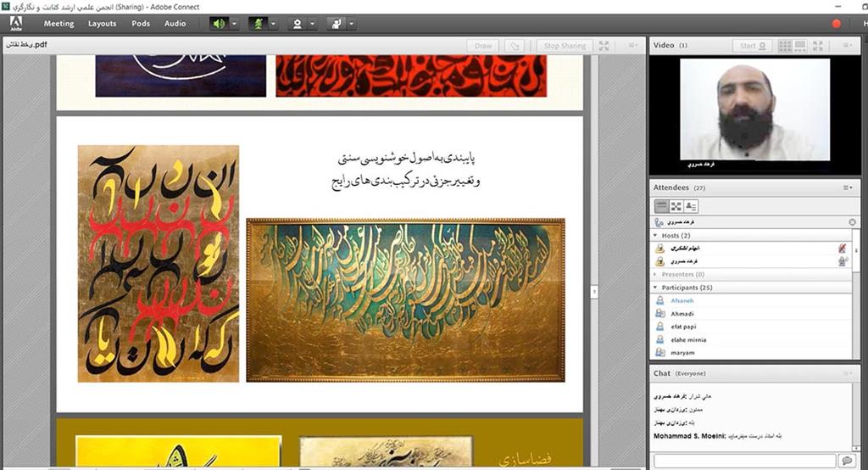Click the user icon beside efat papi
The image size is (868, 470).
coord(659,327)
